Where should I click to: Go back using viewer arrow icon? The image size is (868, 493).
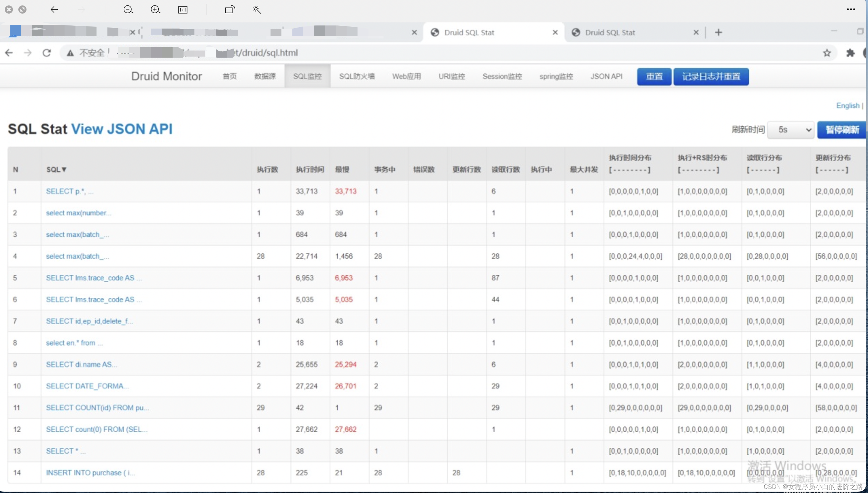(54, 10)
